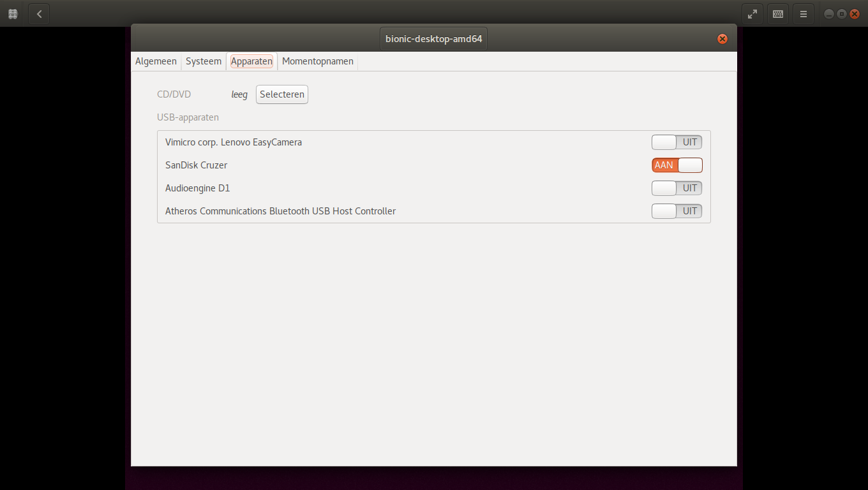
Task: Select the Vimicro corp. Lenovo EasyCamera row text
Action: click(x=234, y=142)
